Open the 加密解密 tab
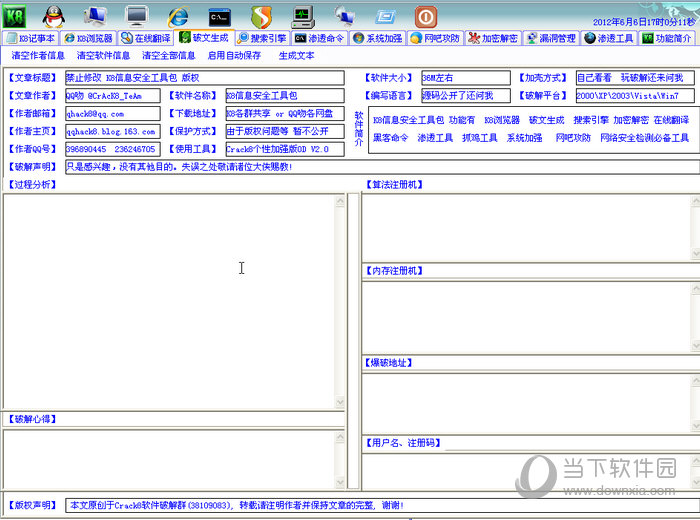This screenshot has height=520, width=700. [x=493, y=38]
